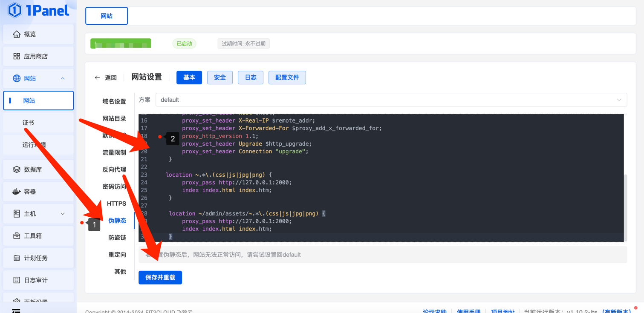Image resolution: width=644 pixels, height=313 pixels.
Task: Open 应用商店 app store grid icon
Action: coord(17,56)
